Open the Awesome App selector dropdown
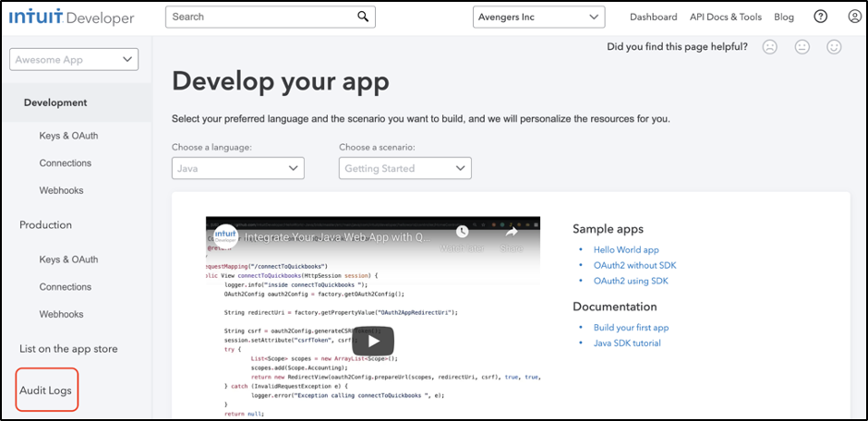868x421 pixels. [x=74, y=60]
